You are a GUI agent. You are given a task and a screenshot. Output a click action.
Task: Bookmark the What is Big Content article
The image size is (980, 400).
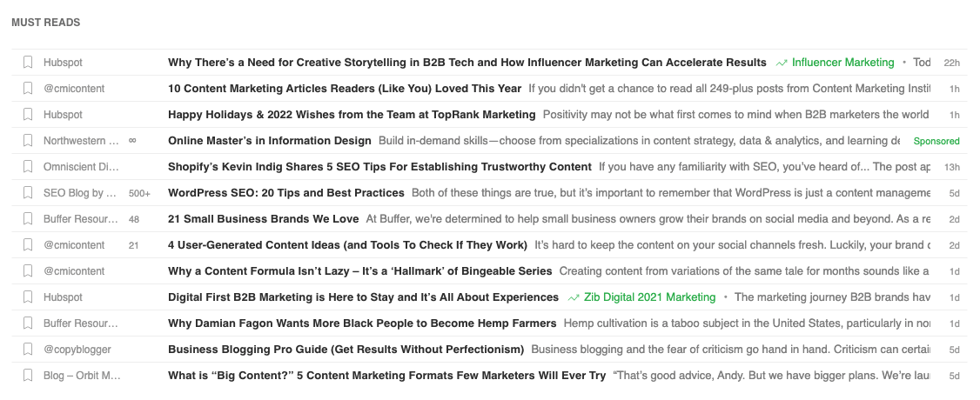tap(28, 376)
